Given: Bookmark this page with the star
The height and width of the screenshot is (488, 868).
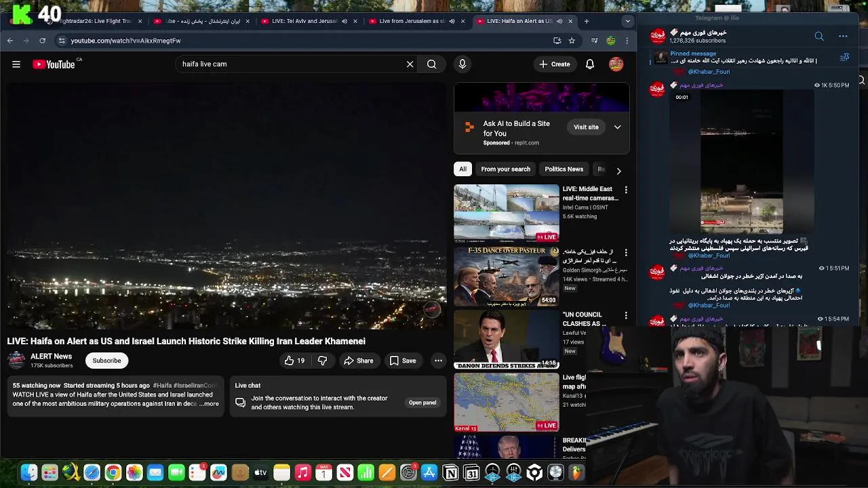Looking at the screenshot, I should (572, 41).
